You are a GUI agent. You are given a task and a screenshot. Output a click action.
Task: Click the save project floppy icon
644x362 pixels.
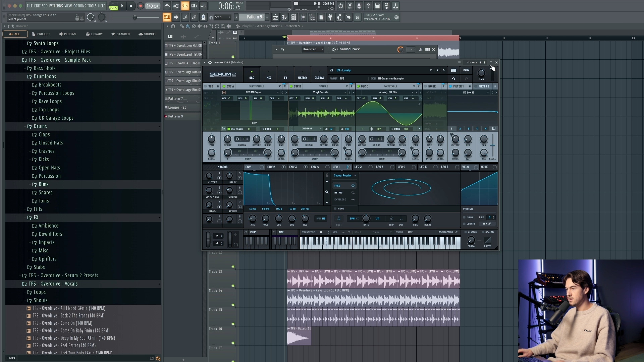[377, 6]
